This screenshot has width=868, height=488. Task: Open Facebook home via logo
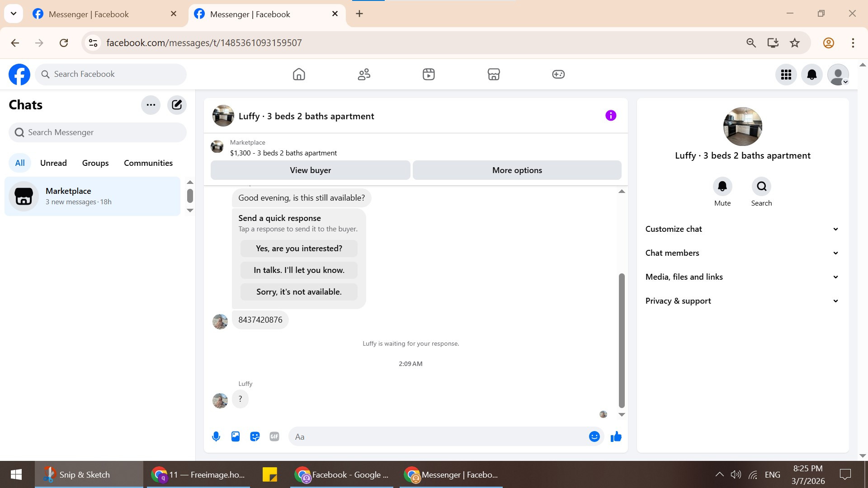pos(19,74)
